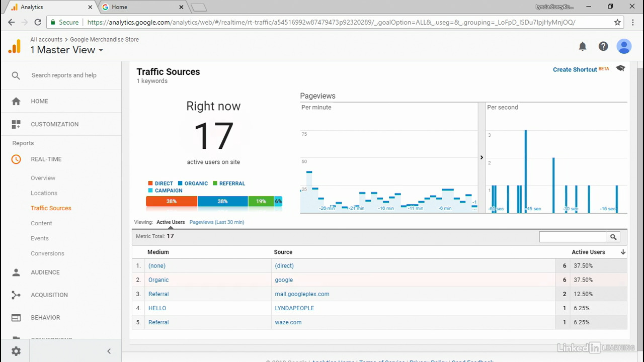The image size is (644, 362).
Task: Click the Google Analytics logo icon
Action: tap(15, 46)
